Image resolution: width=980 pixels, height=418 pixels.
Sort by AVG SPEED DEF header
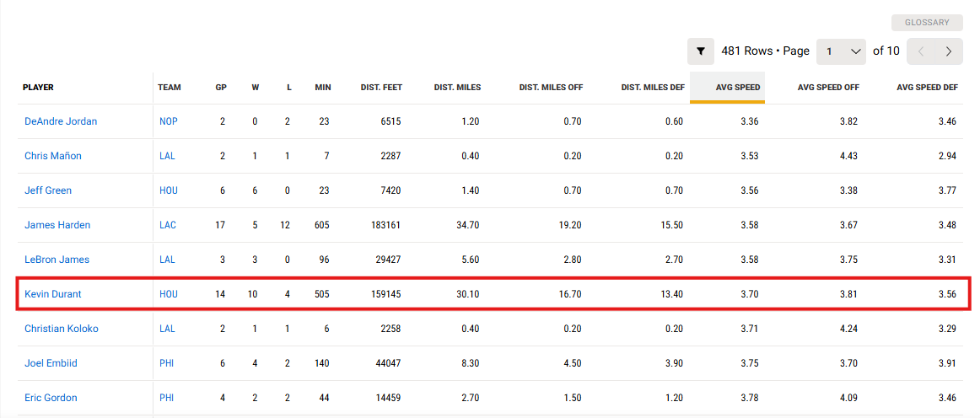point(927,88)
